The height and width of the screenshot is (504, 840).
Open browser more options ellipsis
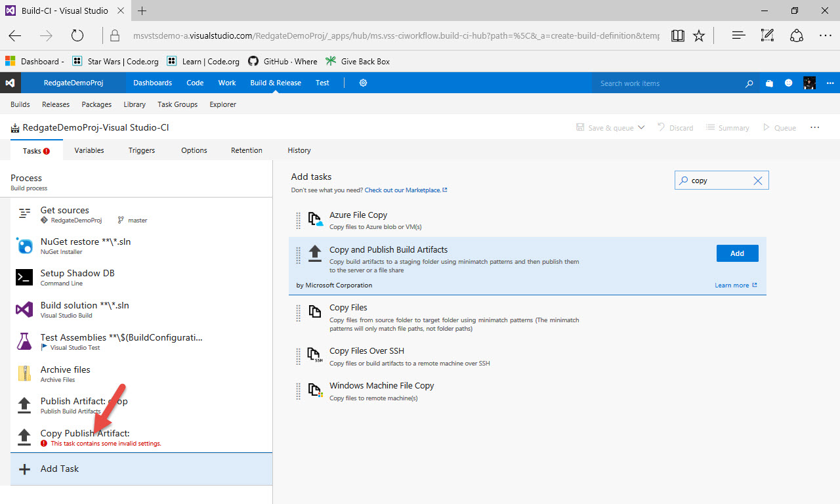tap(826, 35)
